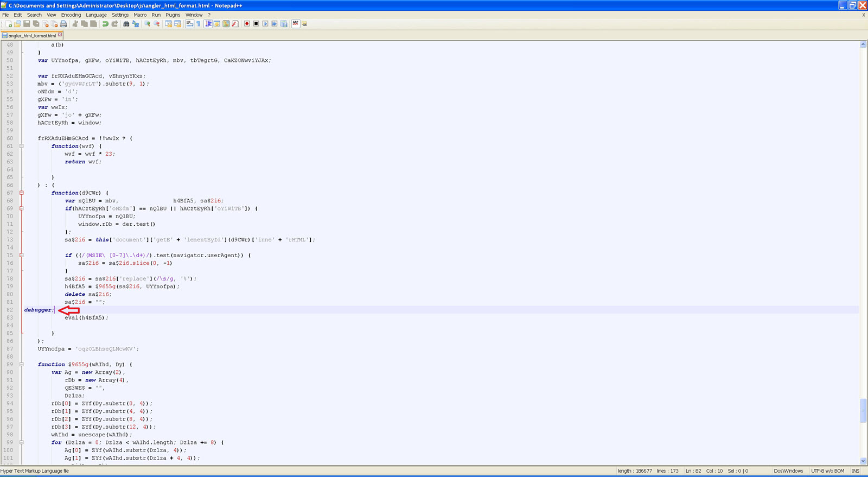Click the Close All toolbar icon
Viewport: 868px width, 477px height.
coord(54,24)
